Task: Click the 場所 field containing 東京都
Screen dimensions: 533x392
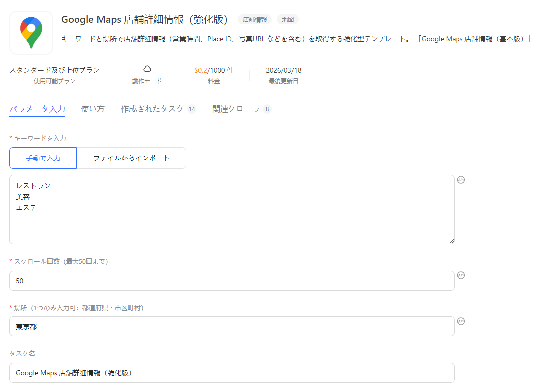Action: coord(231,326)
